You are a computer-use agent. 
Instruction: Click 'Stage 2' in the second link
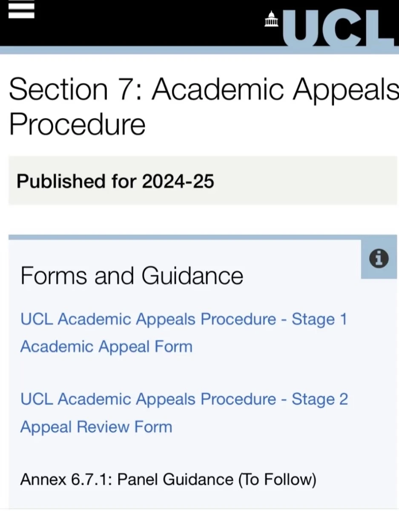[320, 400]
